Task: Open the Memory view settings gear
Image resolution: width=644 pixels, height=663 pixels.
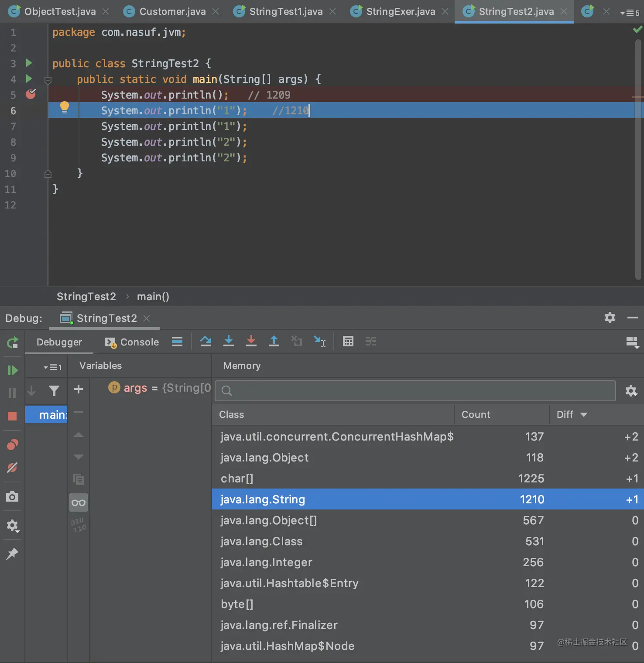Action: coord(631,391)
